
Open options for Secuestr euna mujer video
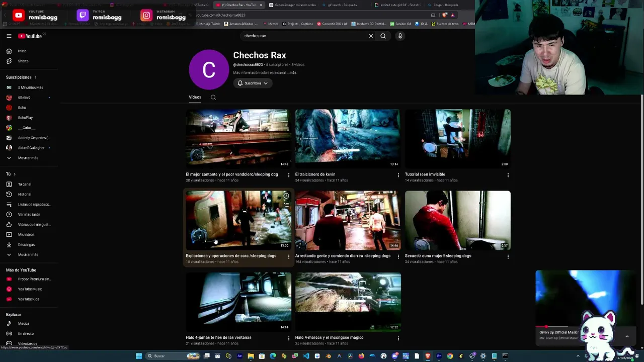coord(508,257)
